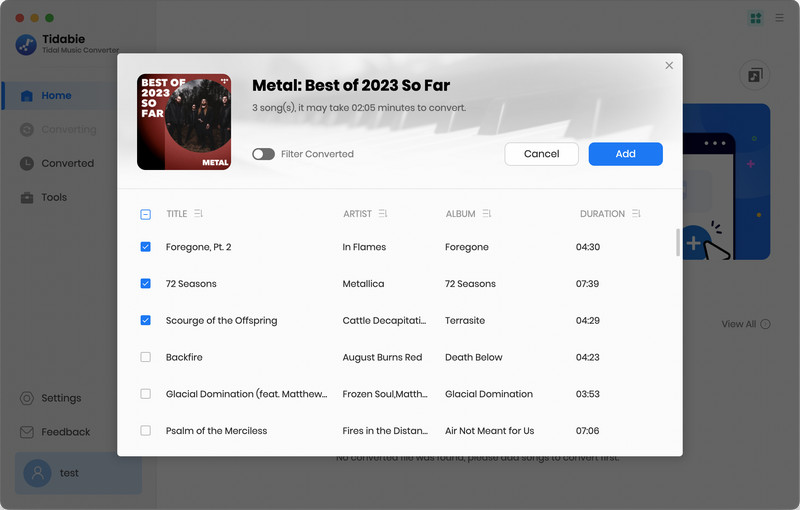800x510 pixels.
Task: Click the Settings gear icon
Action: click(x=27, y=398)
